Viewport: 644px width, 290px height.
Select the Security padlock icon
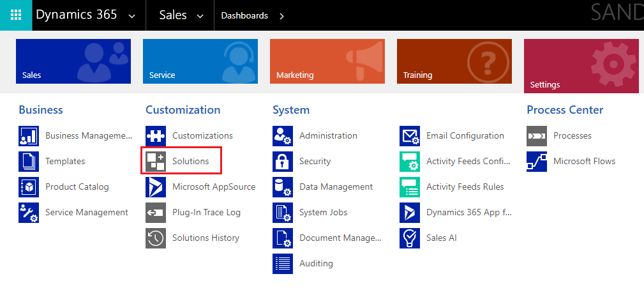tap(283, 161)
